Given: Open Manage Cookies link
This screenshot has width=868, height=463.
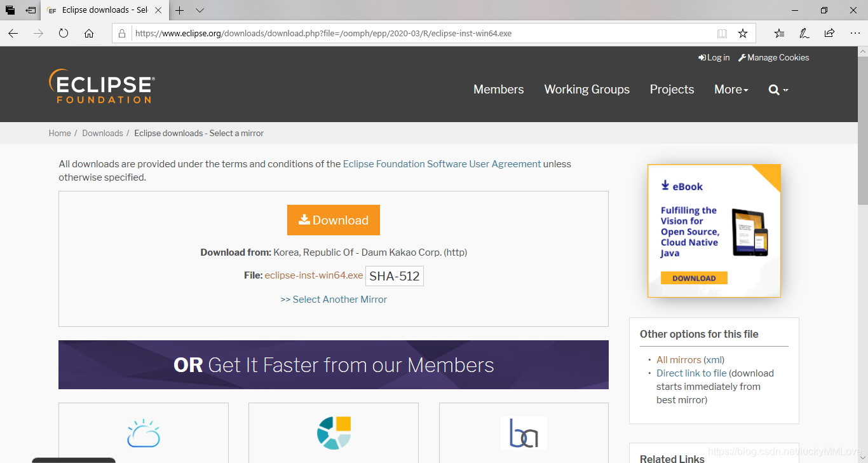Looking at the screenshot, I should click(773, 57).
